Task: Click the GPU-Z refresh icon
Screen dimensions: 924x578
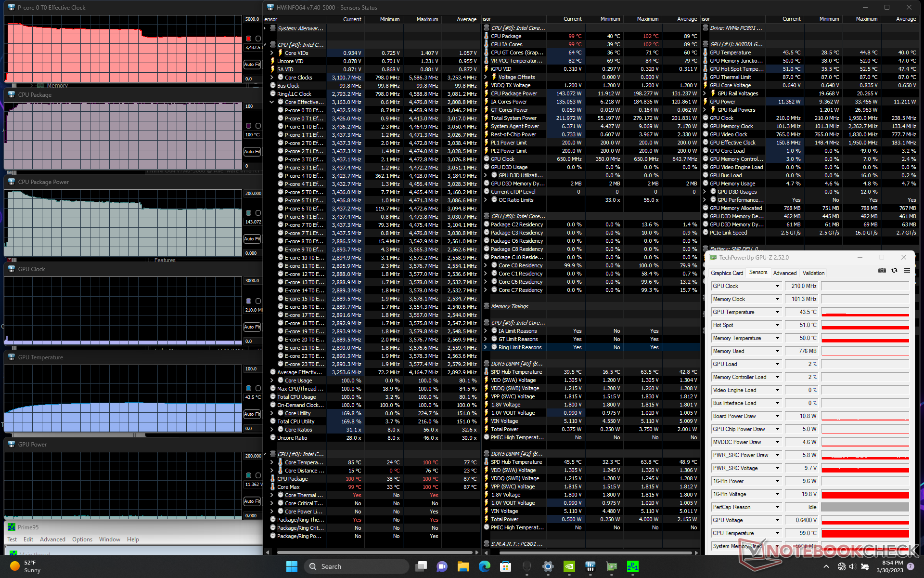Action: click(894, 270)
